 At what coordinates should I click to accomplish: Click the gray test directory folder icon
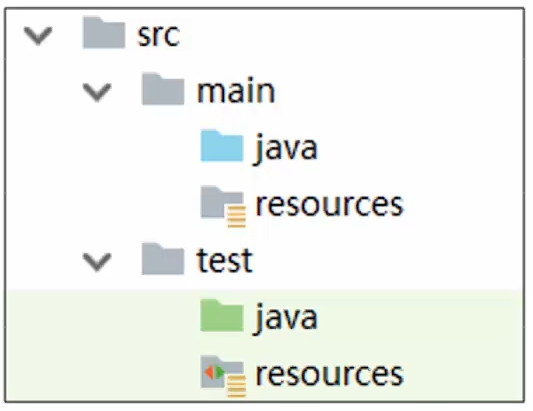(x=163, y=259)
